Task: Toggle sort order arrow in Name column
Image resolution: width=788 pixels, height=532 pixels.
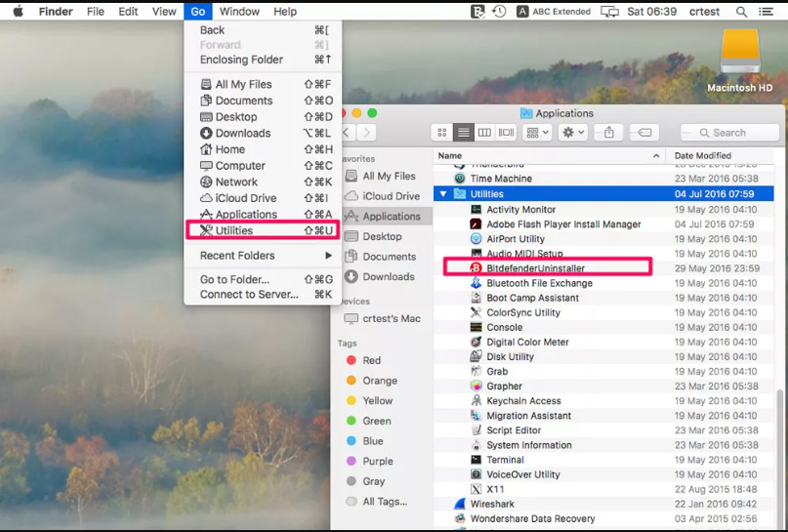Action: tap(656, 156)
